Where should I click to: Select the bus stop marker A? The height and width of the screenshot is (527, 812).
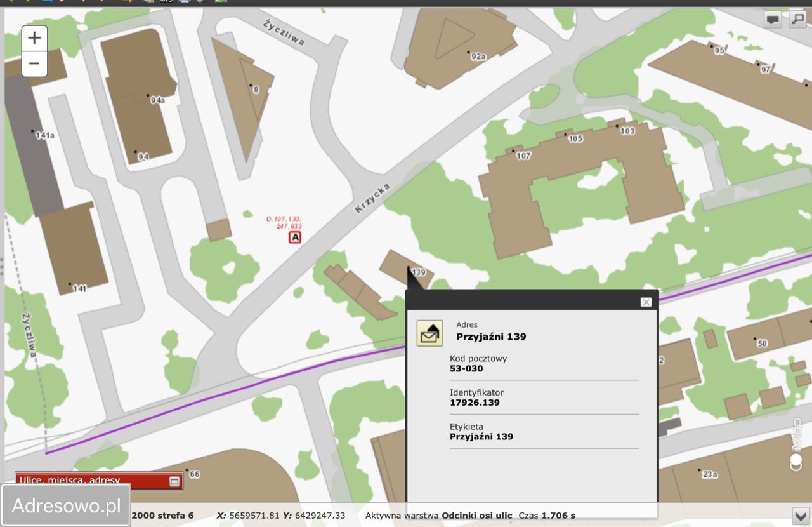click(295, 237)
